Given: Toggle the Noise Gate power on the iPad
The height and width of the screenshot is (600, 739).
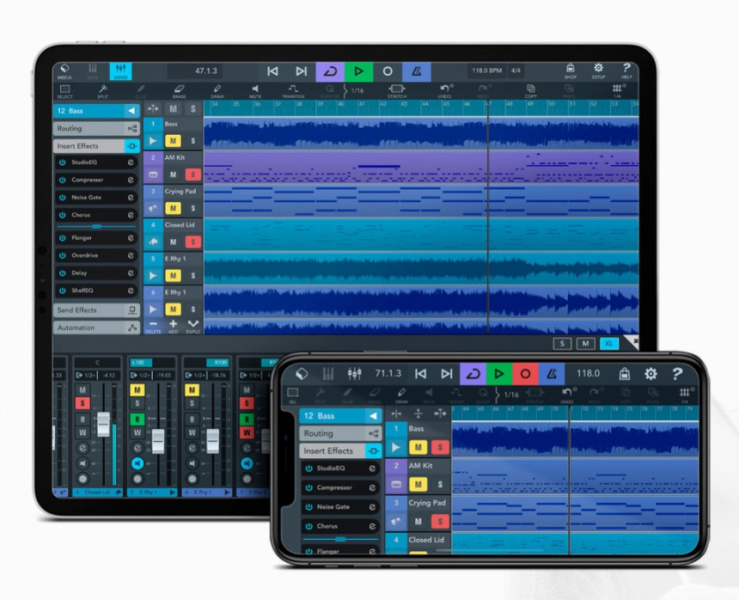Looking at the screenshot, I should pos(62,197).
